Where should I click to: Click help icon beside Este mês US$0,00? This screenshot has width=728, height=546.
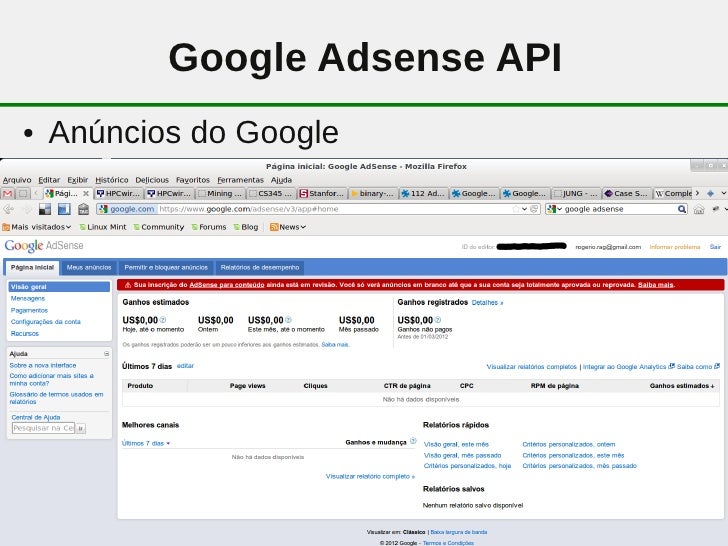pyautogui.click(x=288, y=320)
